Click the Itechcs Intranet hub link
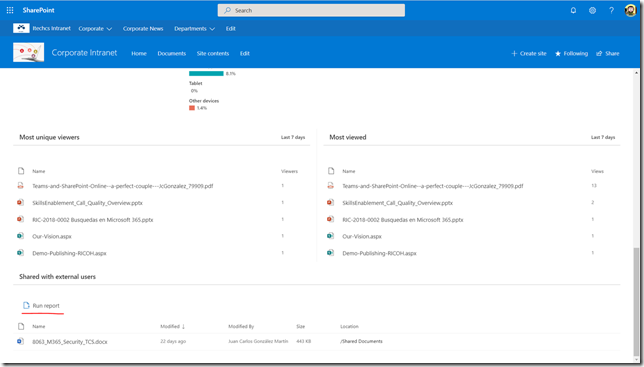The image size is (644, 367). (51, 28)
